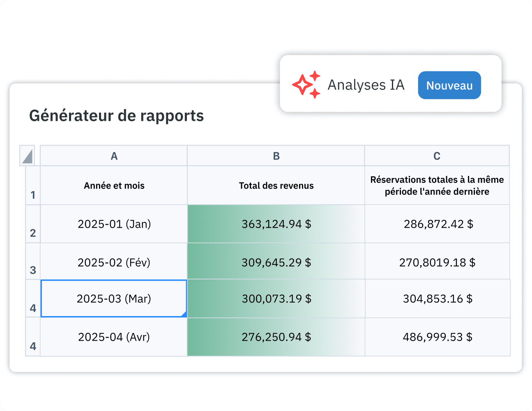Select the row 2 header
This screenshot has height=411, width=532.
pos(33,224)
